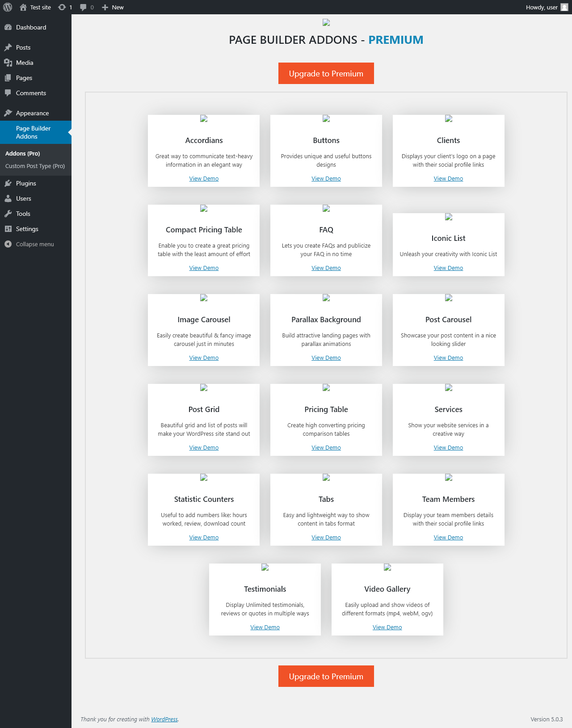The image size is (572, 728).
Task: Open Pricing Table View Demo link
Action: (x=326, y=447)
